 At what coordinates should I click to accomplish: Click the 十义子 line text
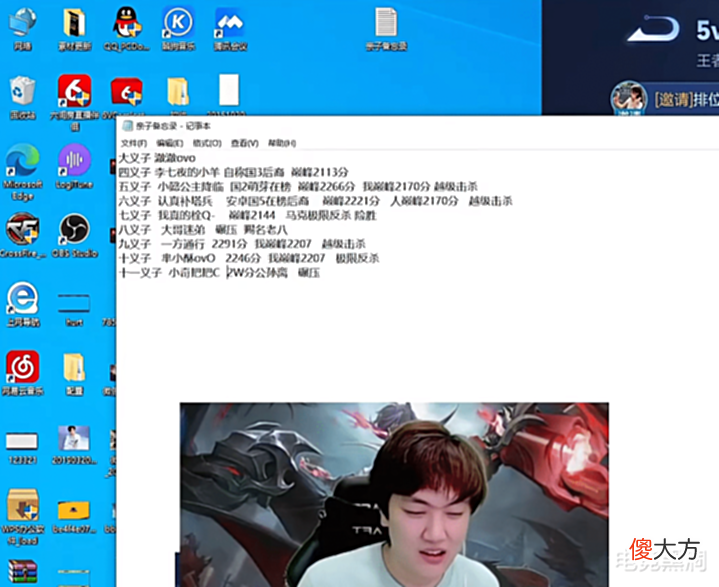[249, 258]
